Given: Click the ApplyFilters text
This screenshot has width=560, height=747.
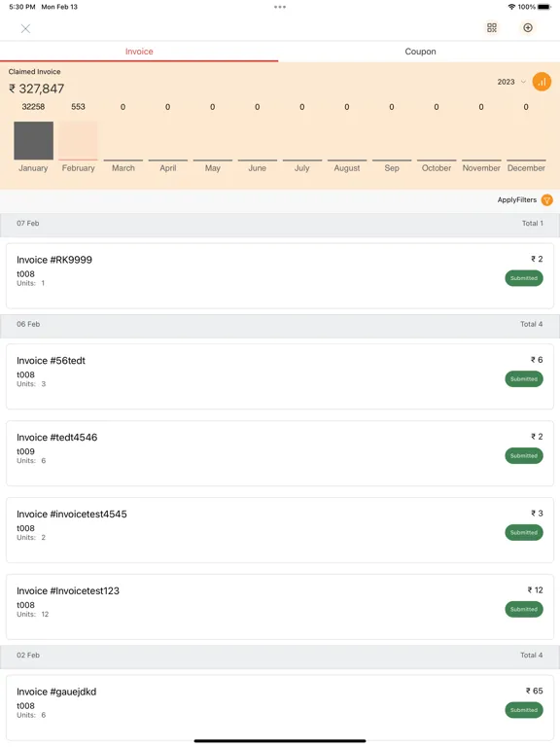Looking at the screenshot, I should [516, 200].
